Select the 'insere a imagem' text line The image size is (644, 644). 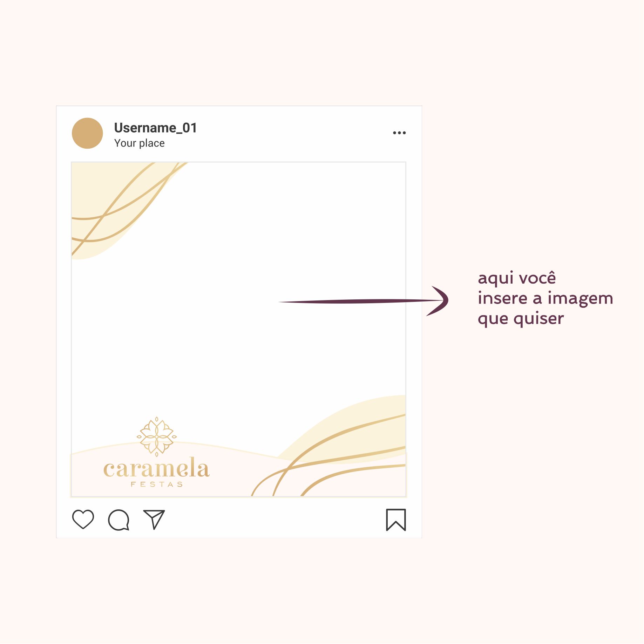(x=545, y=298)
